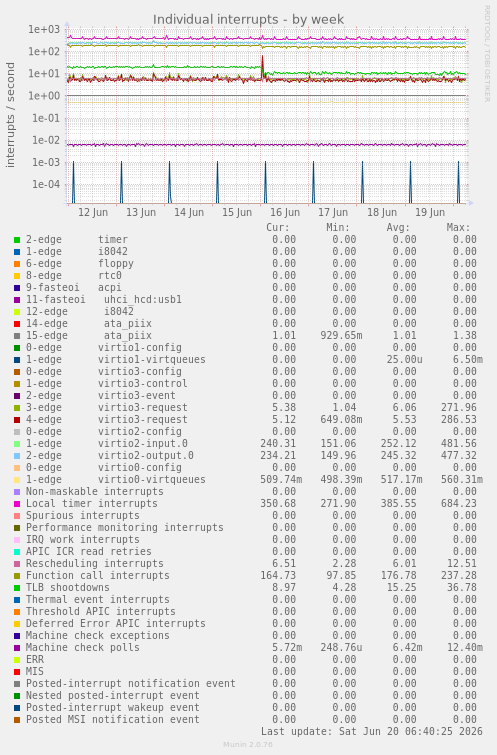Screen dimensions: 497x755
Task: Click the magenta Local timer interrupts swatch
Action: tap(17, 504)
